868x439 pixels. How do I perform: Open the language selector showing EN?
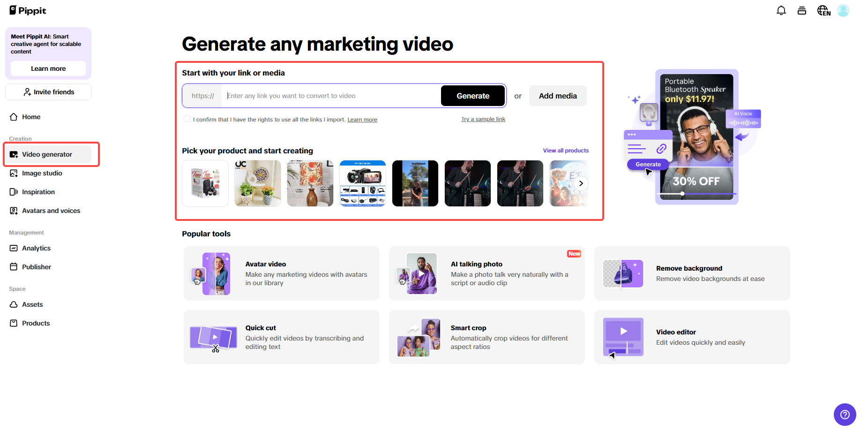coord(823,10)
